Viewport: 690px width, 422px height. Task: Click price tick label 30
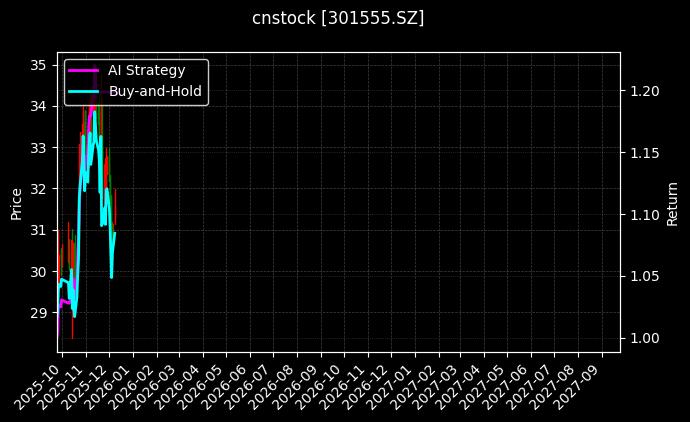click(38, 272)
